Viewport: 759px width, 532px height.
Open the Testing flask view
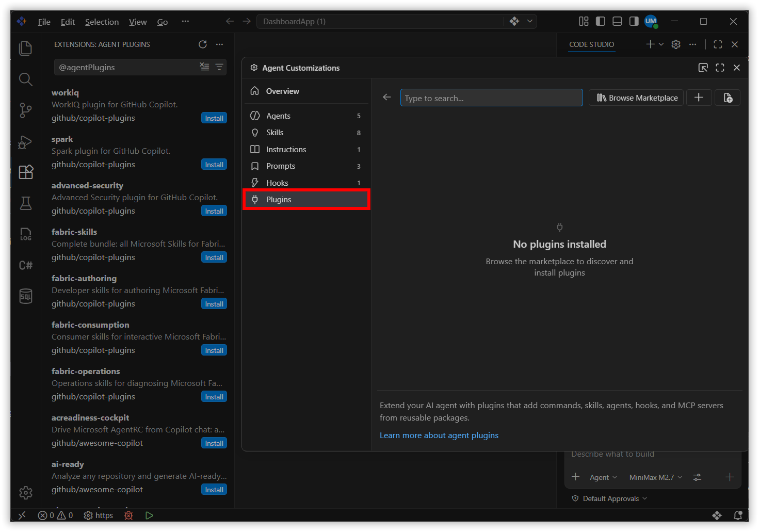point(25,203)
